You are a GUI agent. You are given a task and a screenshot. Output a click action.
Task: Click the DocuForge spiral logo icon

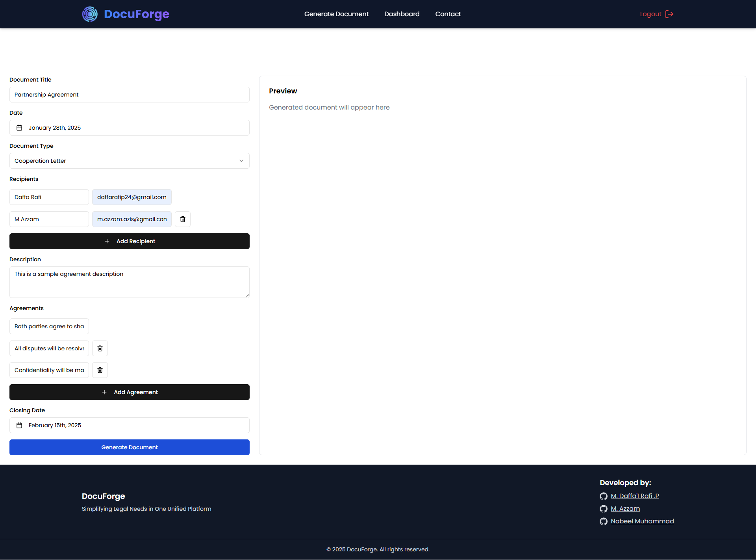[x=90, y=14]
